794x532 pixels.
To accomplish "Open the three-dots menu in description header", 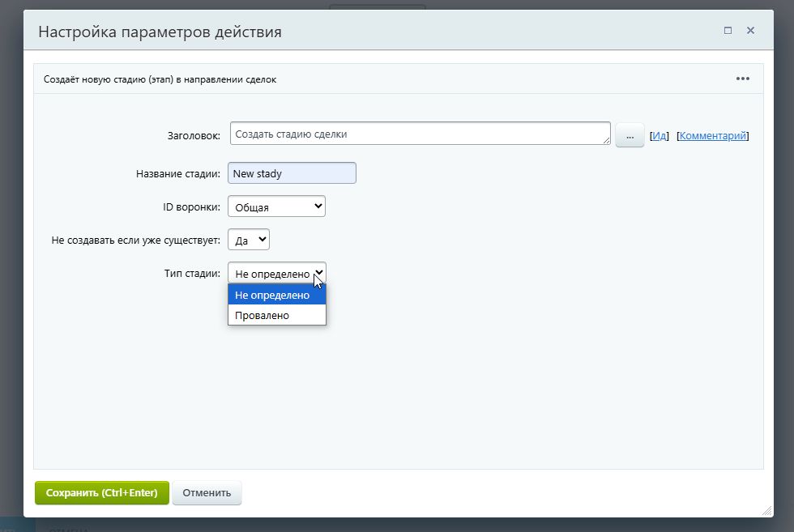I will pyautogui.click(x=742, y=79).
